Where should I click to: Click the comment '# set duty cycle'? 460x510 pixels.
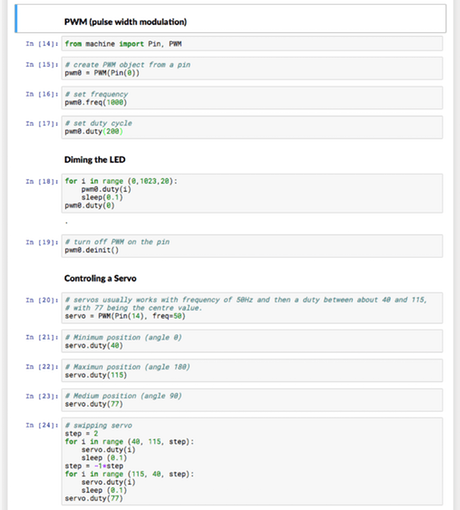[x=99, y=123]
